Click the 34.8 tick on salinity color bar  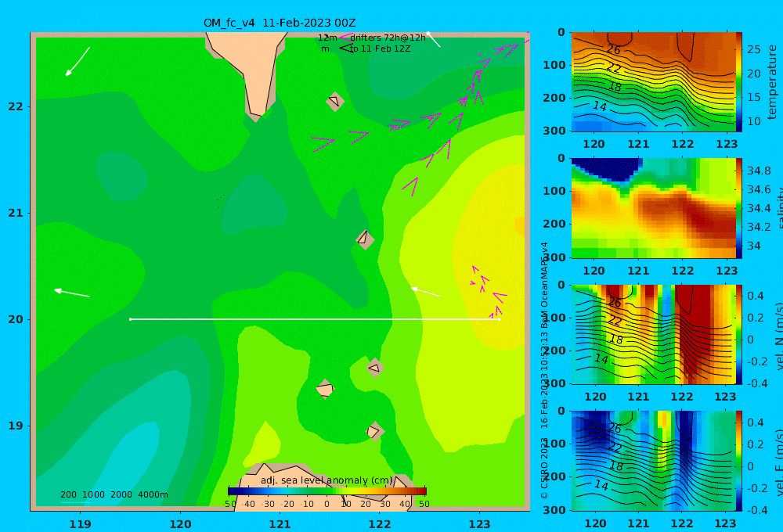tap(759, 171)
